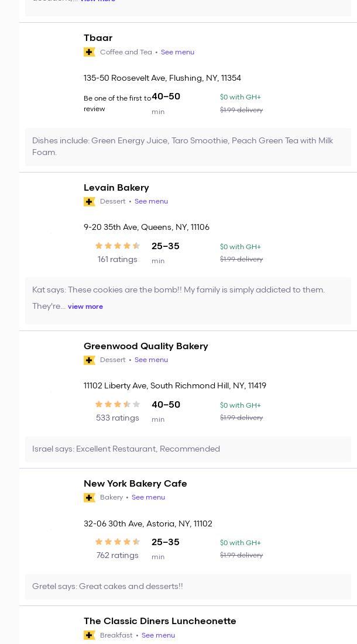
Task: Open Tbaar's See menu link
Action: click(177, 52)
